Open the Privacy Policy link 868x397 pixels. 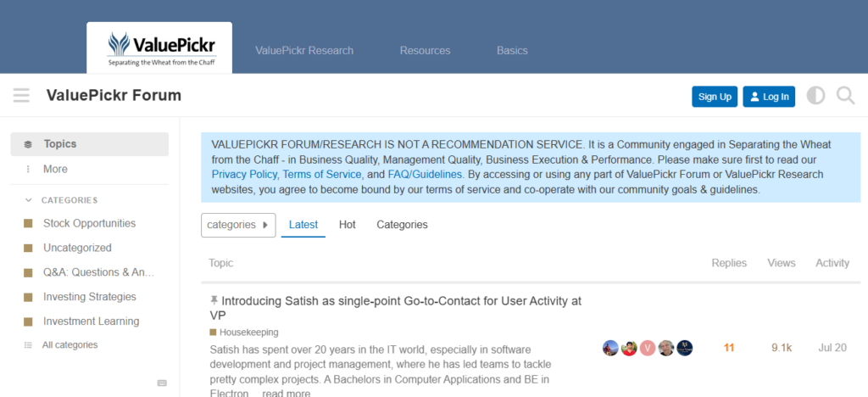point(243,174)
